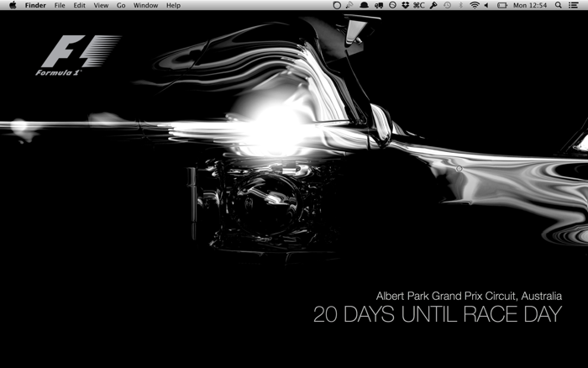
Task: Open the View menu
Action: pos(101,5)
